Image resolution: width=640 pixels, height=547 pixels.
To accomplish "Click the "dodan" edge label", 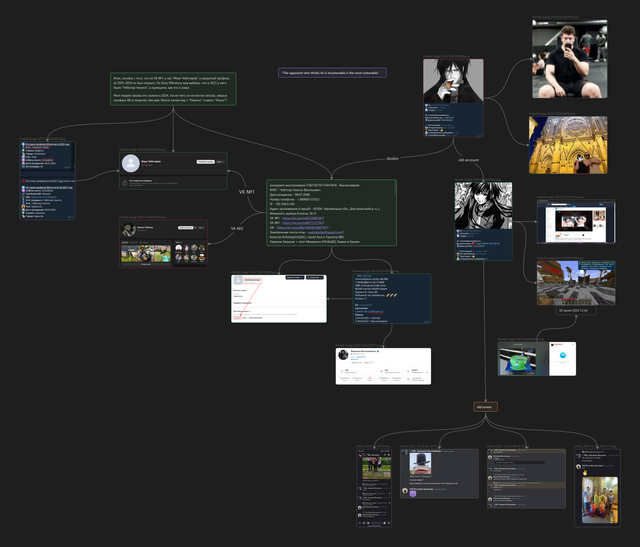I will click(392, 158).
